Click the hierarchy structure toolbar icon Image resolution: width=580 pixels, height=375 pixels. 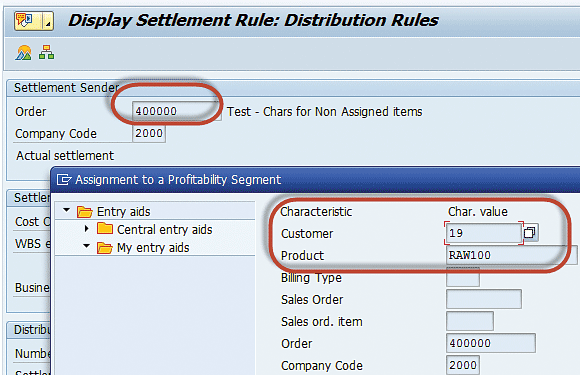[47, 53]
